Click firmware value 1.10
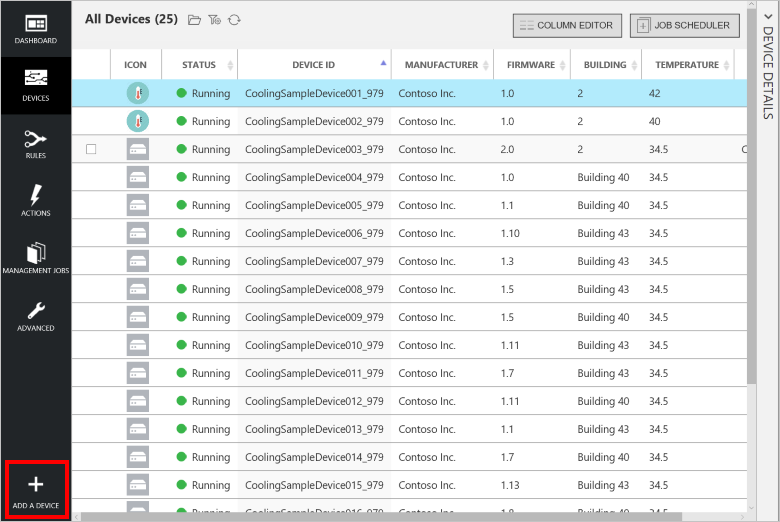The width and height of the screenshot is (780, 522). click(x=510, y=233)
